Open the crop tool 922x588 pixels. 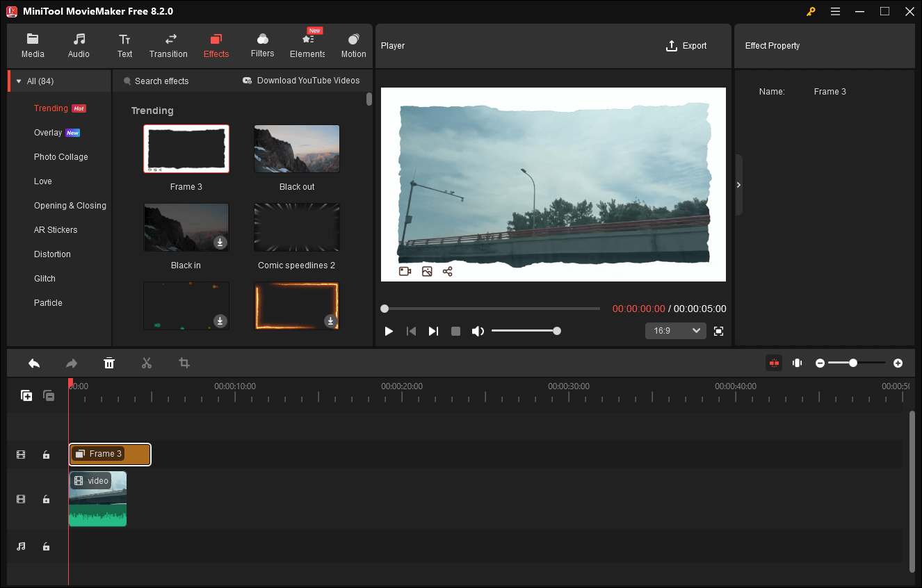click(x=184, y=363)
